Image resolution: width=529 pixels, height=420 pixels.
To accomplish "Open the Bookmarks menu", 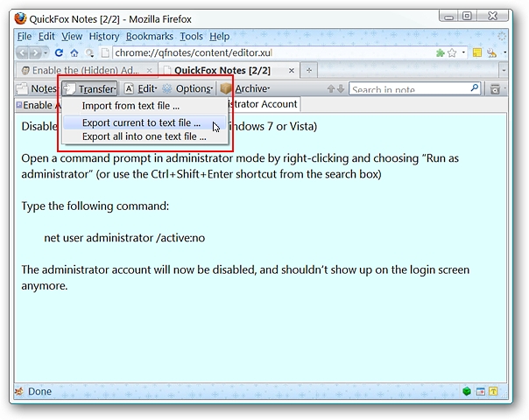I will pos(150,37).
